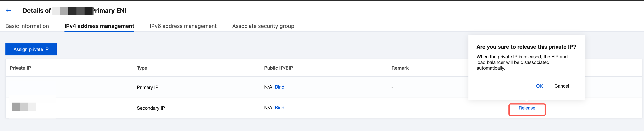
Task: Click the Public IP/EIP column header
Action: point(278,68)
